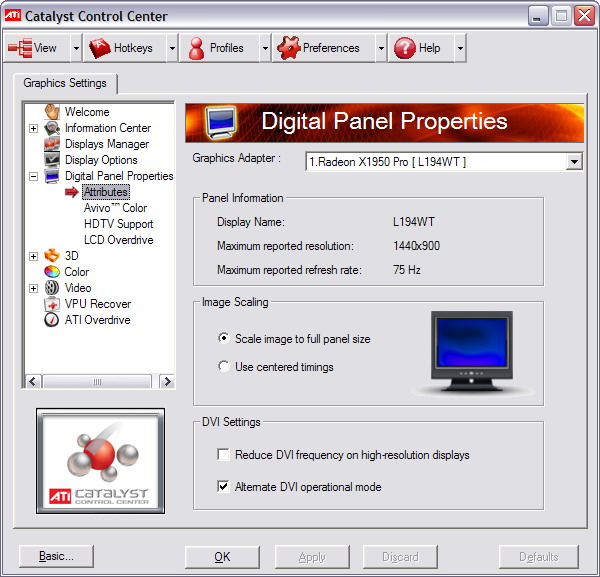
Task: Close the Catalyst Control Center window
Action: coord(584,16)
